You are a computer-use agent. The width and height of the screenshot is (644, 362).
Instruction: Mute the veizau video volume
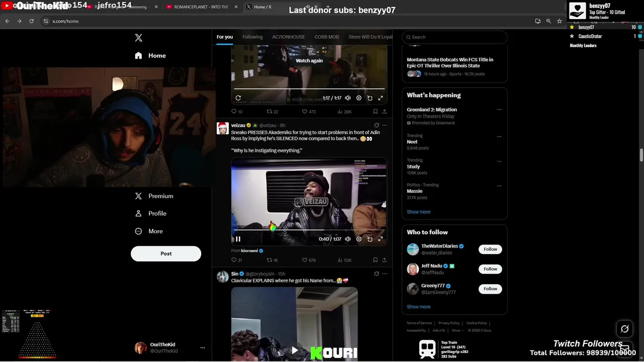click(x=348, y=239)
